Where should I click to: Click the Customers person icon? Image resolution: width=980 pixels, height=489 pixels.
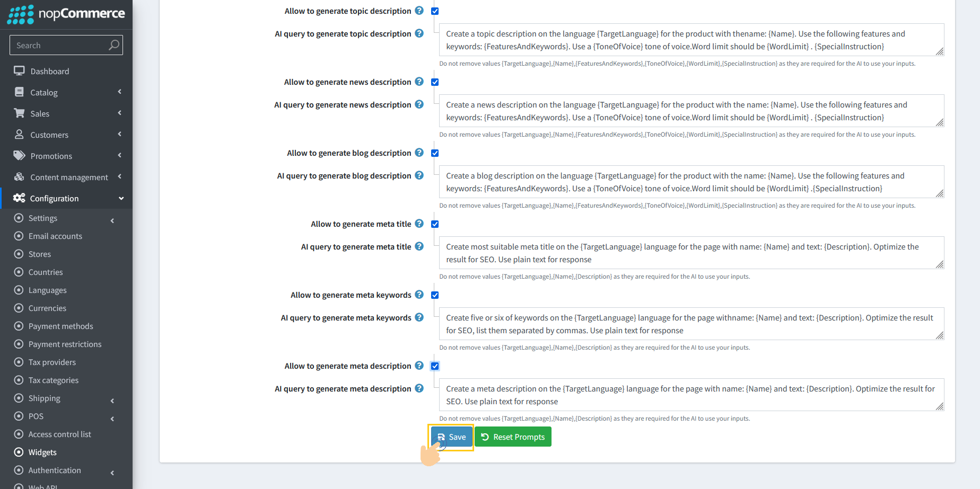point(19,134)
